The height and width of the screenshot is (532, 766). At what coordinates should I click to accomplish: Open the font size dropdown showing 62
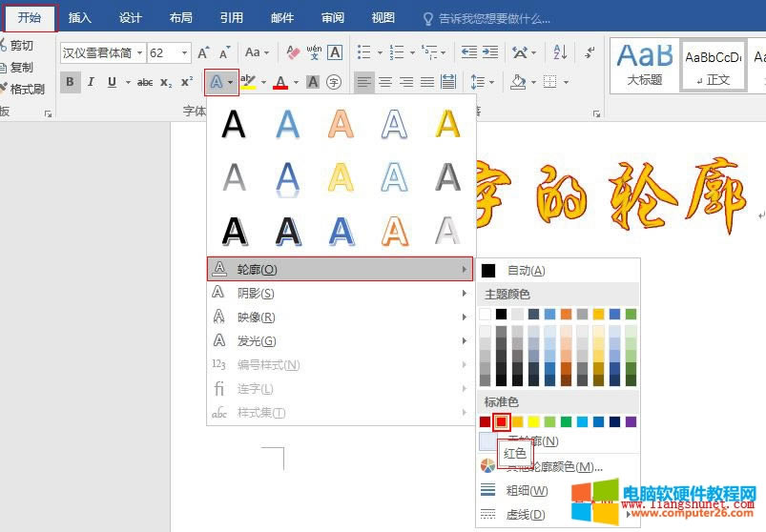pos(183,53)
